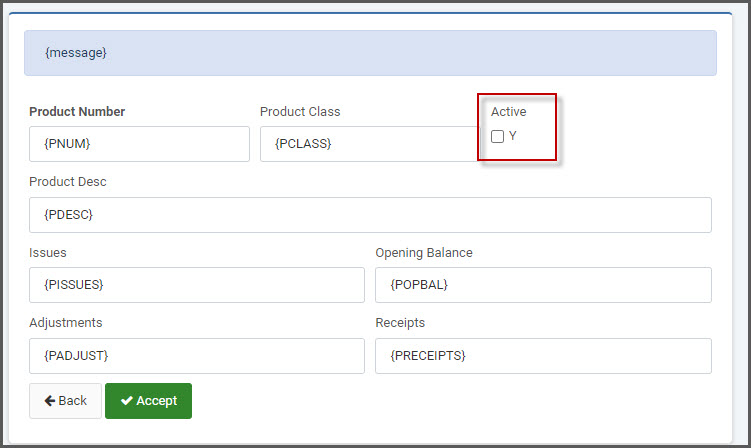751x448 pixels.
Task: Click the Active label text
Action: (x=509, y=112)
